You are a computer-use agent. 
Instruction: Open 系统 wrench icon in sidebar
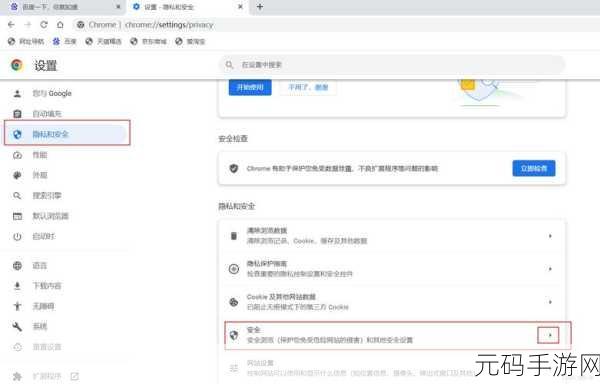pos(17,326)
